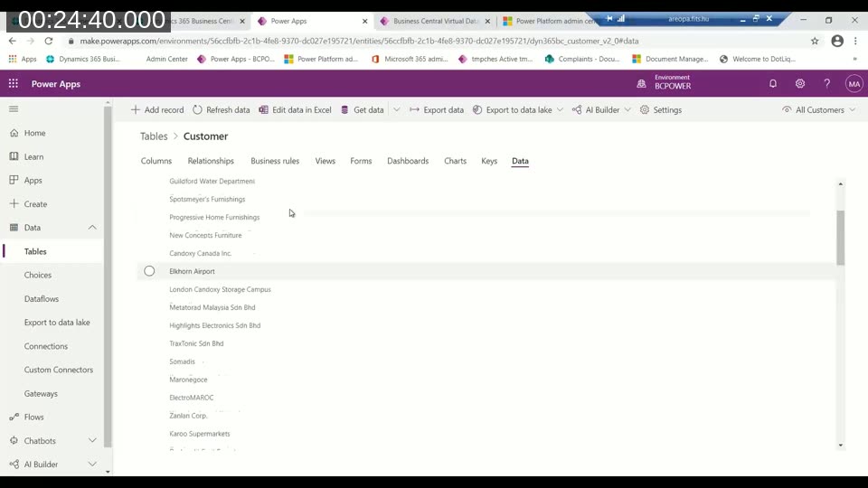Switch to the Views tab

(x=325, y=161)
